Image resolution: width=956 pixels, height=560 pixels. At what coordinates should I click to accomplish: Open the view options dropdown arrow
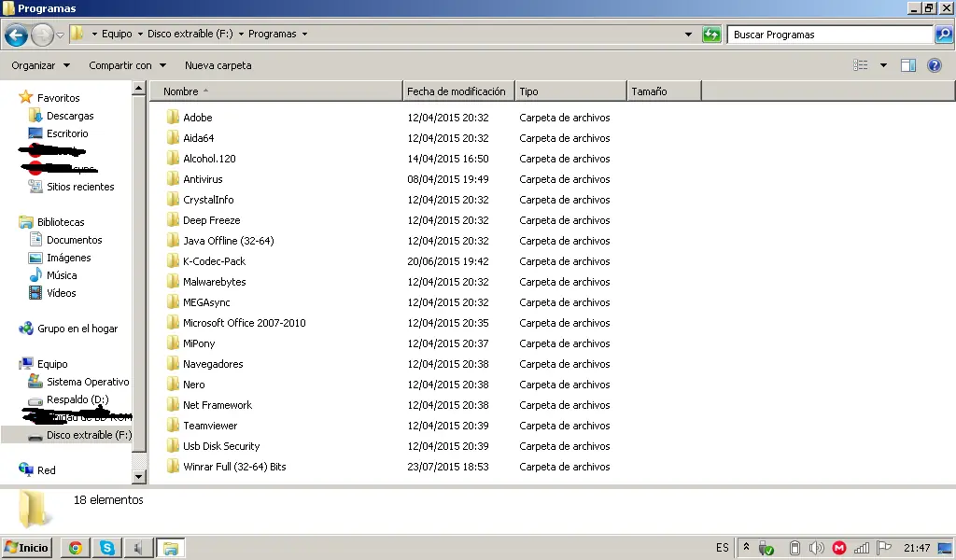point(883,65)
